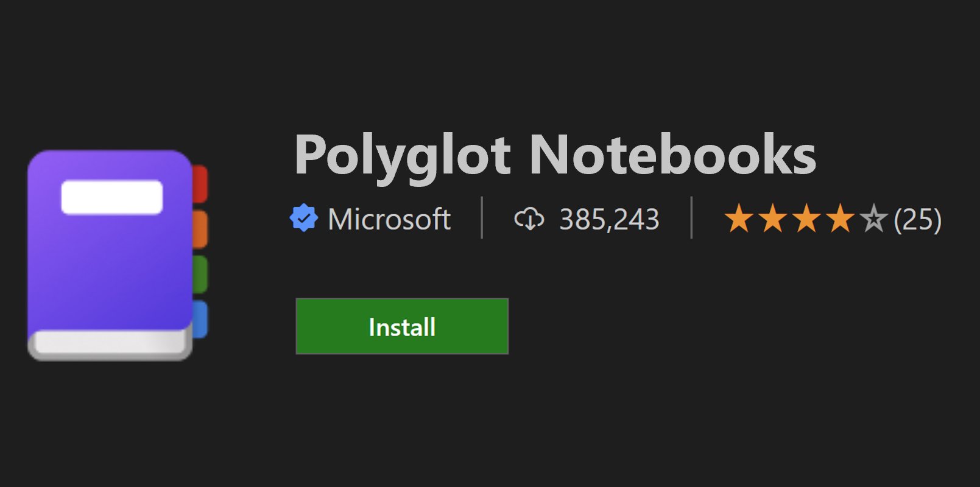Click the word Polyglot in the title

(403, 157)
